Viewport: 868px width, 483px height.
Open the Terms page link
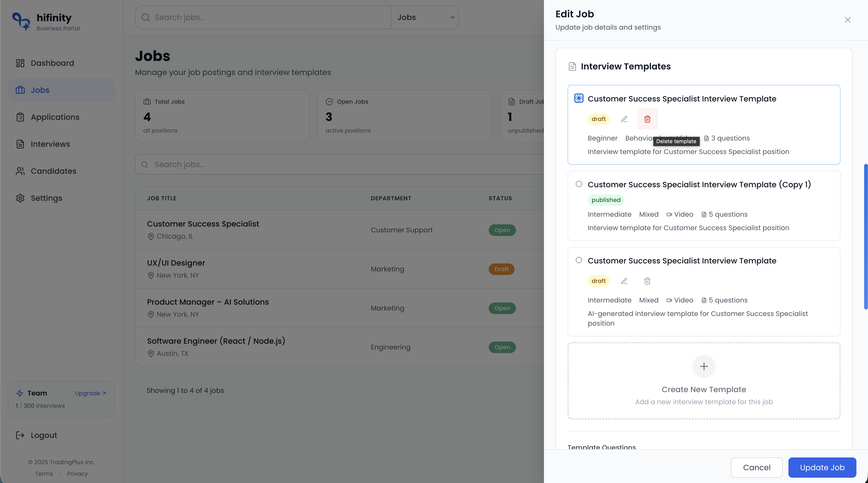(44, 473)
